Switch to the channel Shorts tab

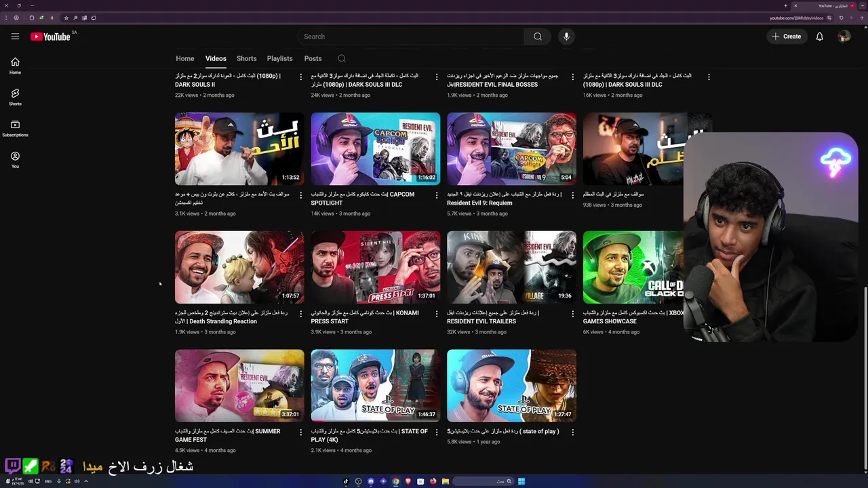(x=246, y=58)
